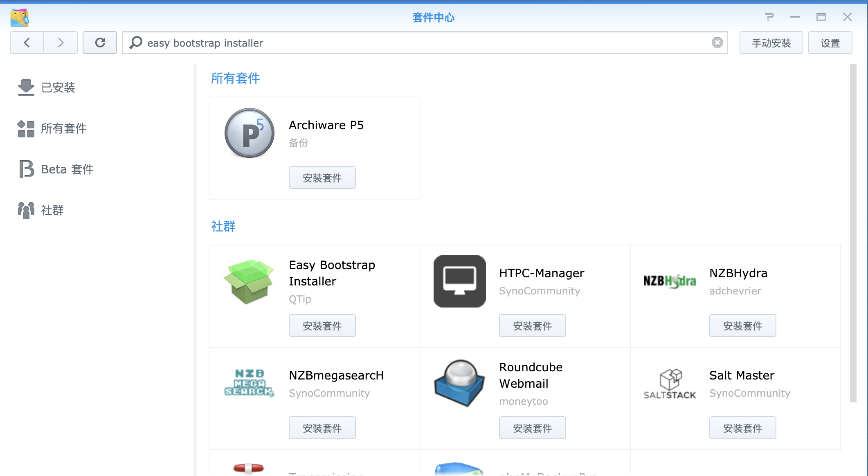Viewport: 868px width, 476px height.
Task: Install the HTPC-Manager package
Action: pyautogui.click(x=532, y=326)
